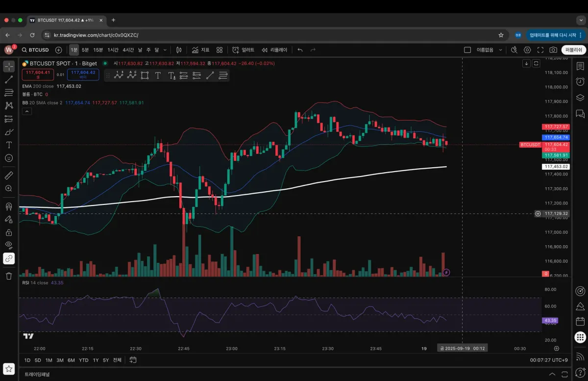Viewport: 588px width, 381px height.
Task: Click the magnet mode icon
Action: 9,206
